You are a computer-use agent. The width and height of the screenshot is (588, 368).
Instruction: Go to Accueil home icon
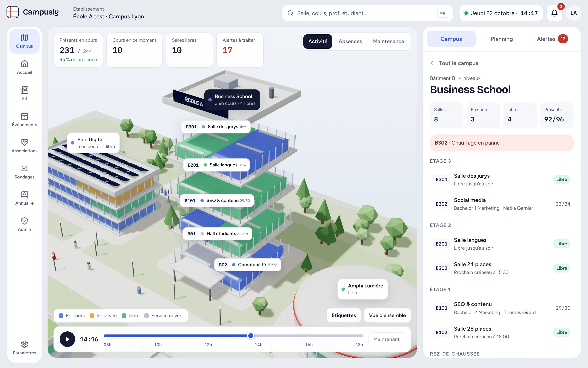(x=24, y=64)
